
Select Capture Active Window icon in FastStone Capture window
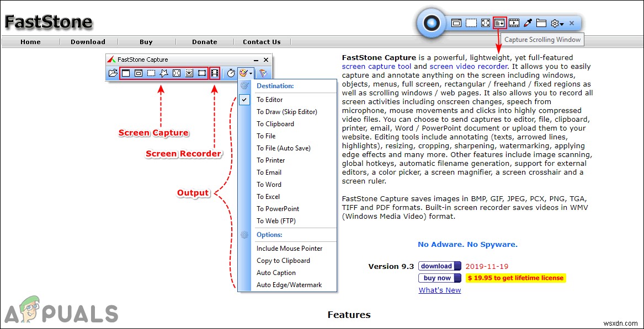pyautogui.click(x=126, y=73)
